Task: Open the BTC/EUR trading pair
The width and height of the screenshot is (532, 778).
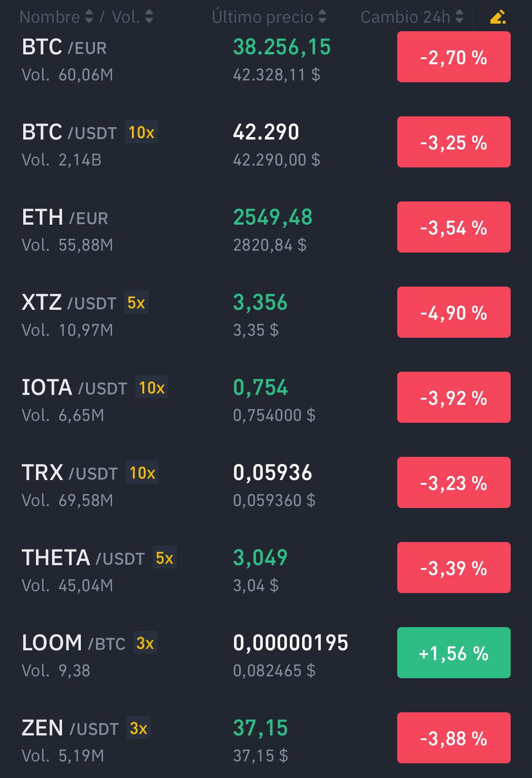Action: click(266, 60)
